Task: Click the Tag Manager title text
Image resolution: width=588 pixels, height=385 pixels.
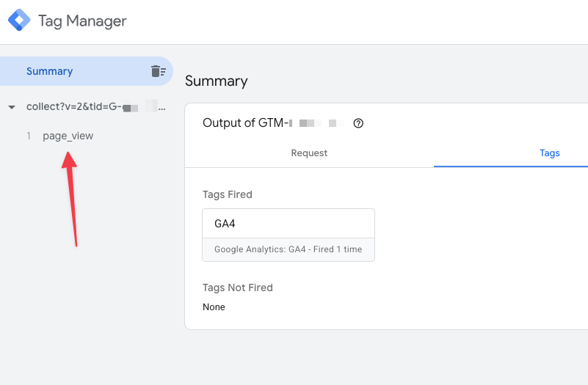Action: [x=82, y=21]
